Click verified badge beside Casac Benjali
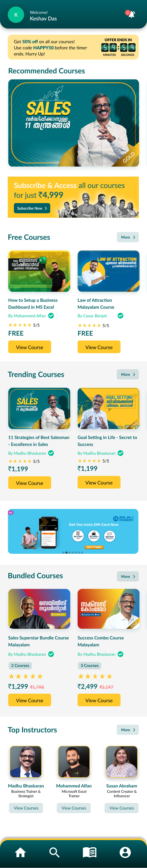Image resolution: width=147 pixels, height=868 pixels. (120, 316)
